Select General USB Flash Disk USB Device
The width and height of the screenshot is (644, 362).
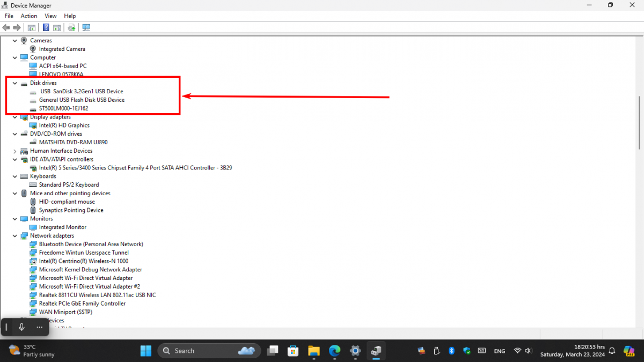tap(82, 100)
